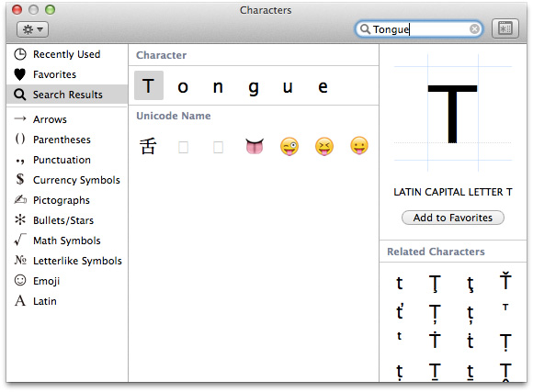The width and height of the screenshot is (533, 392).
Task: Select the winking face with tongue emoji
Action: (289, 146)
